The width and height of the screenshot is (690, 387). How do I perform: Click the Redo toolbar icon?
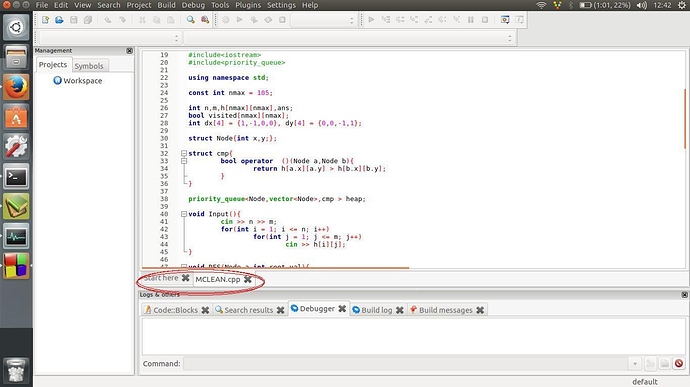tap(122, 20)
